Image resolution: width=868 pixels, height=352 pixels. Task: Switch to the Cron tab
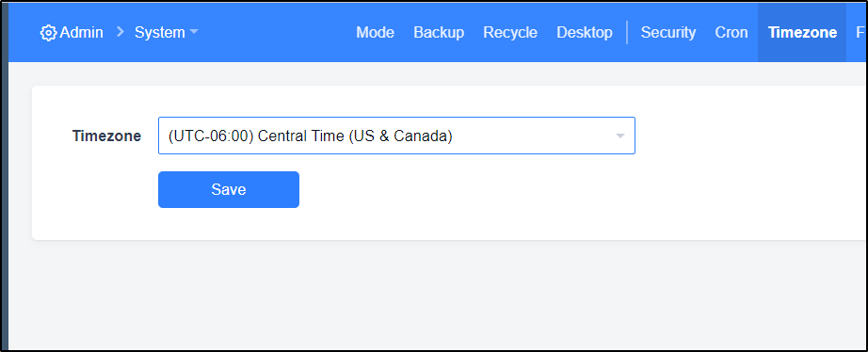[731, 33]
